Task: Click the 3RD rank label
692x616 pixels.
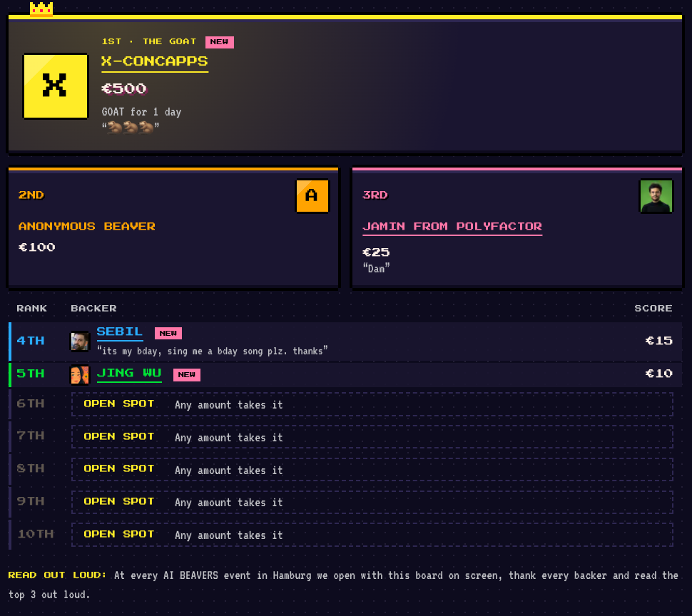Action: [375, 195]
